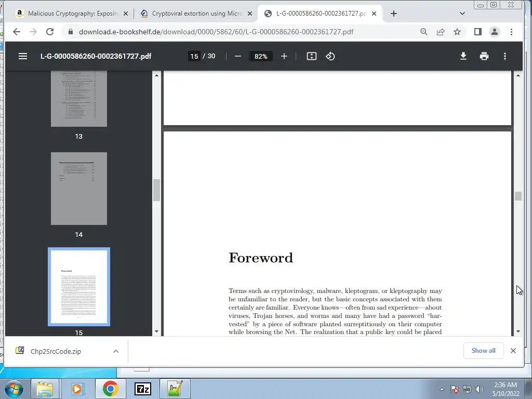
Task: Select page 14 thumbnail
Action: pyautogui.click(x=79, y=189)
